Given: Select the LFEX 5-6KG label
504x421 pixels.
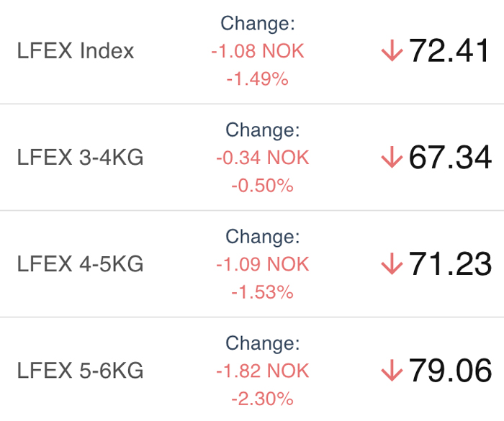Looking at the screenshot, I should [x=80, y=371].
